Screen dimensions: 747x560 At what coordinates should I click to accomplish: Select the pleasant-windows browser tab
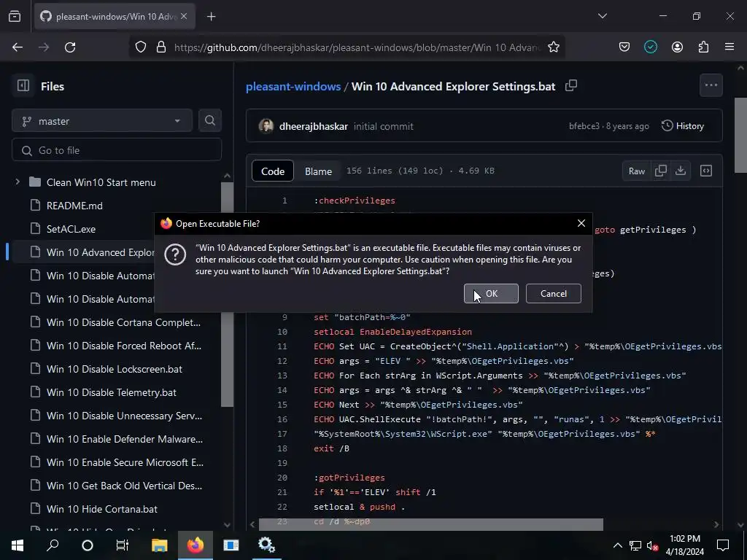tap(113, 17)
